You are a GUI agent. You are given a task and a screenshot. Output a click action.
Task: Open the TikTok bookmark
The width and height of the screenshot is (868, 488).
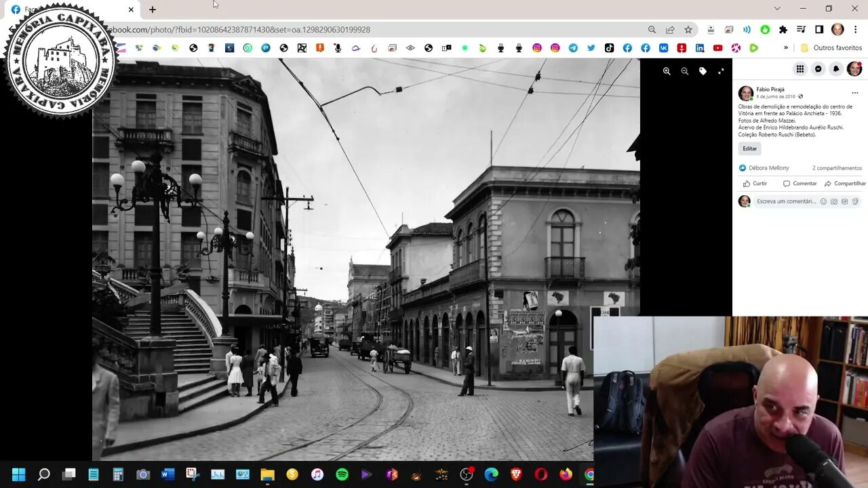(609, 48)
